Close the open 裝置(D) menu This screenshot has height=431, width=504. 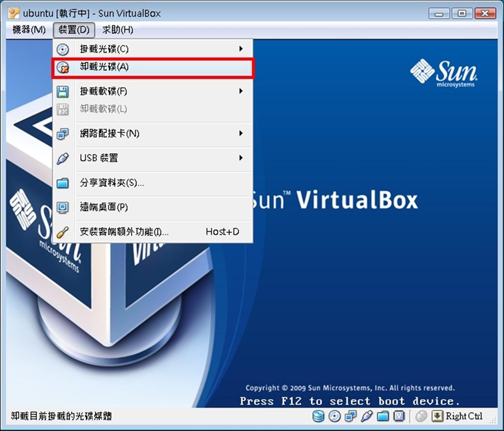point(74,30)
